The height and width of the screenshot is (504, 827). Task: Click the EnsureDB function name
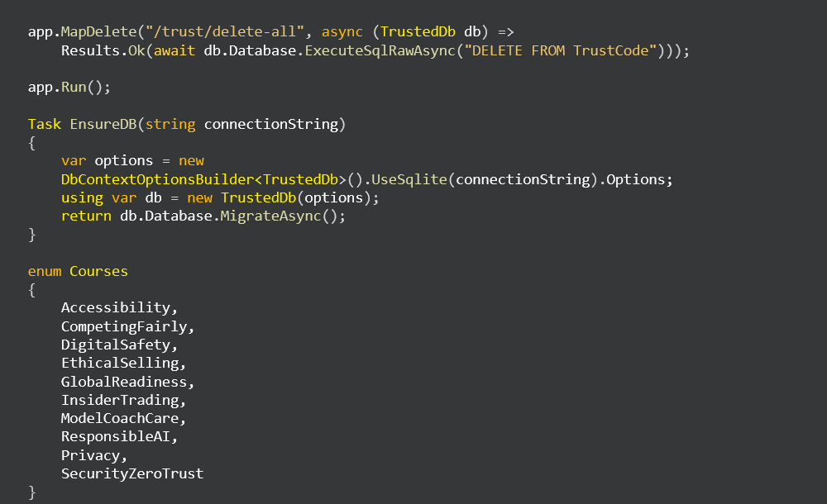click(103, 124)
